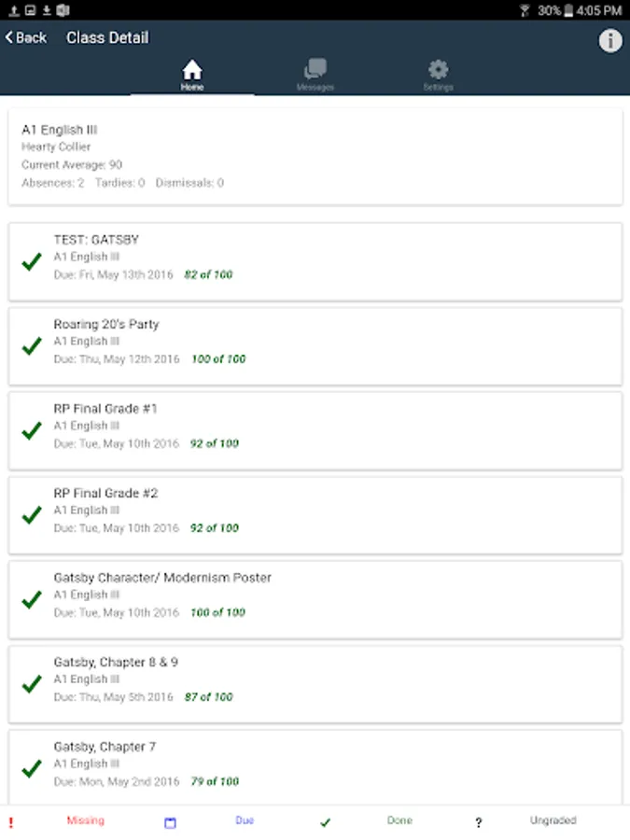Go back using the Back arrow
Image resolution: width=630 pixels, height=840 pixels.
26,37
